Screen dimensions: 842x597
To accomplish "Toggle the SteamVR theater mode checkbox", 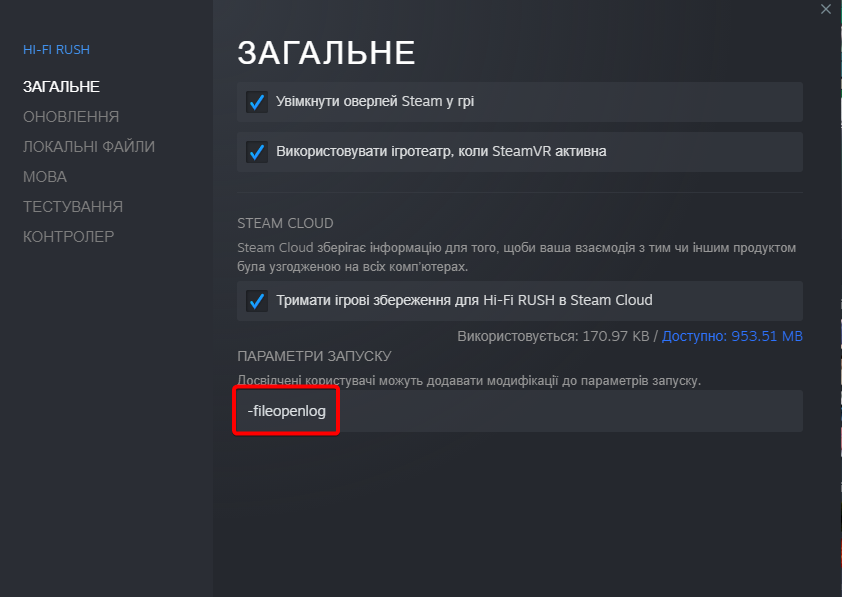I will [x=257, y=152].
